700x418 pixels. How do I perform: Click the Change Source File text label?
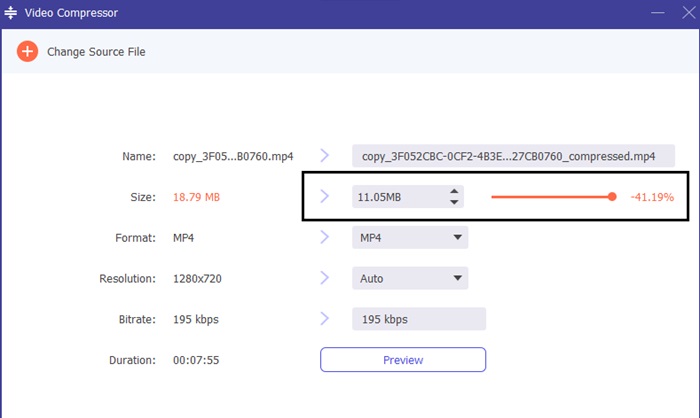(x=96, y=52)
